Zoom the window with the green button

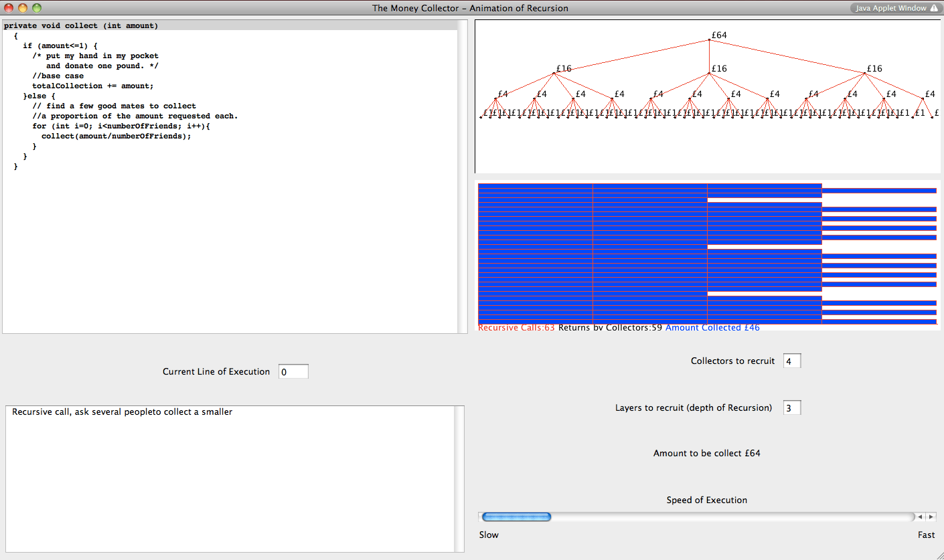pyautogui.click(x=37, y=8)
